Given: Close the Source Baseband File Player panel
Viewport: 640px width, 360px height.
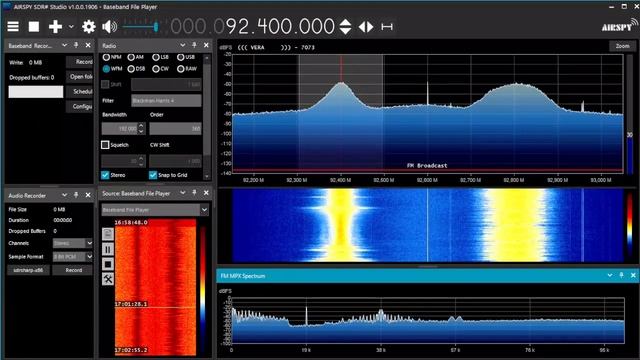Looking at the screenshot, I should (x=206, y=193).
